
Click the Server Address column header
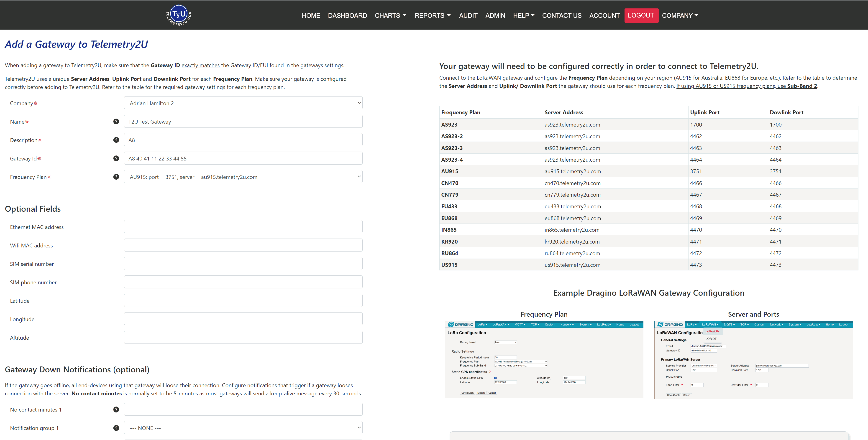[563, 112]
